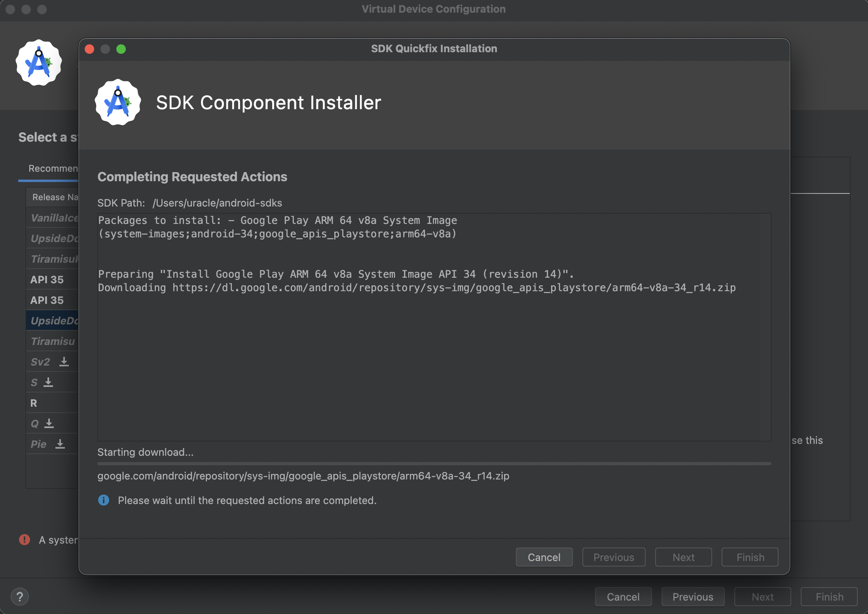Close the SDK Quickfix Installation window
The height and width of the screenshot is (614, 868).
point(90,49)
